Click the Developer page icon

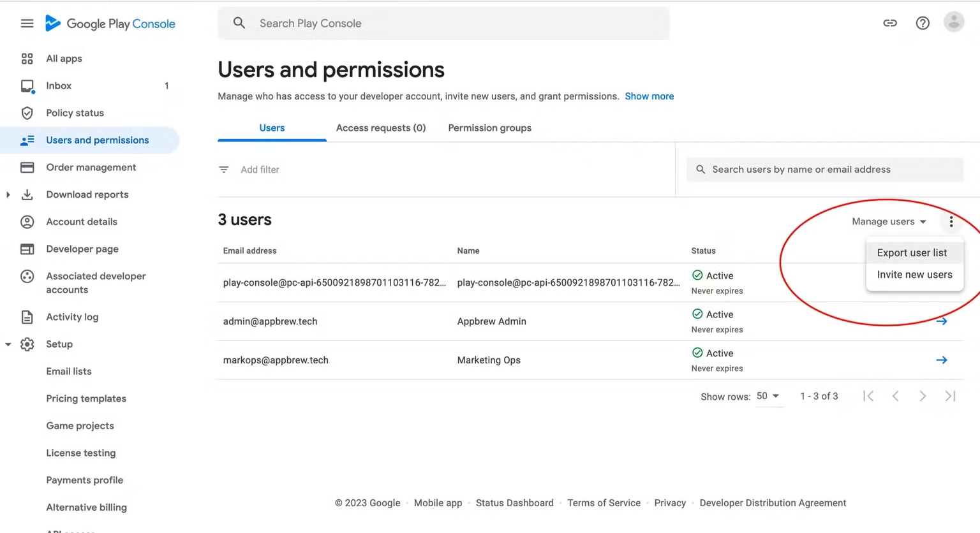(x=27, y=249)
